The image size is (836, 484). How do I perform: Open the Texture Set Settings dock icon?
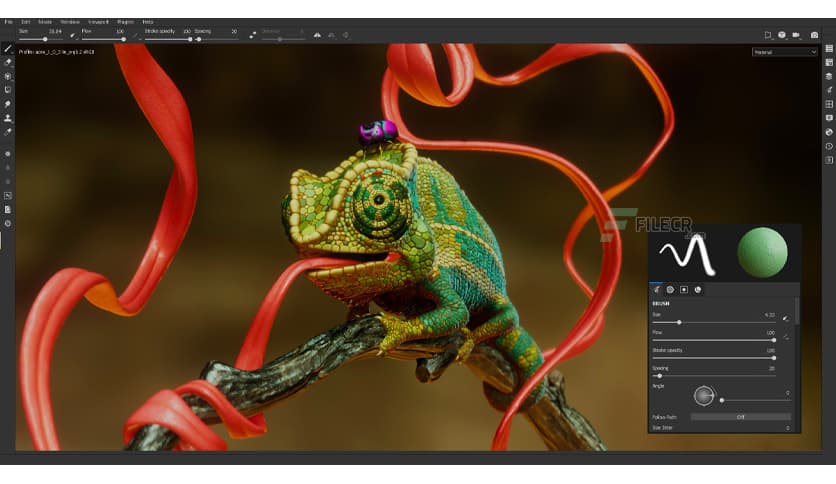coord(829,62)
